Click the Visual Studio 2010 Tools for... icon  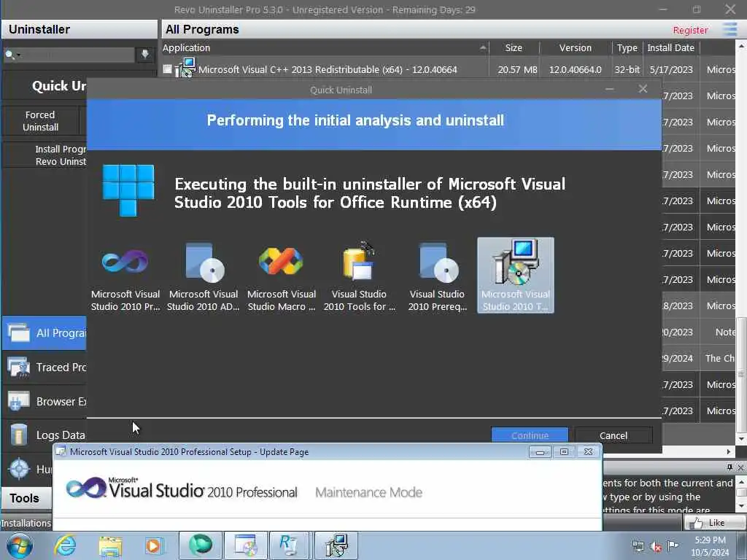359,276
